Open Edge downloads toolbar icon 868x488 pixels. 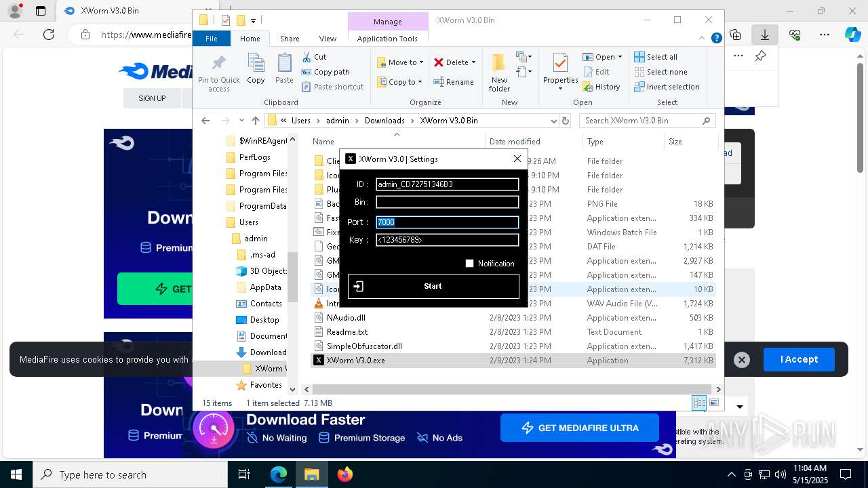(x=765, y=35)
